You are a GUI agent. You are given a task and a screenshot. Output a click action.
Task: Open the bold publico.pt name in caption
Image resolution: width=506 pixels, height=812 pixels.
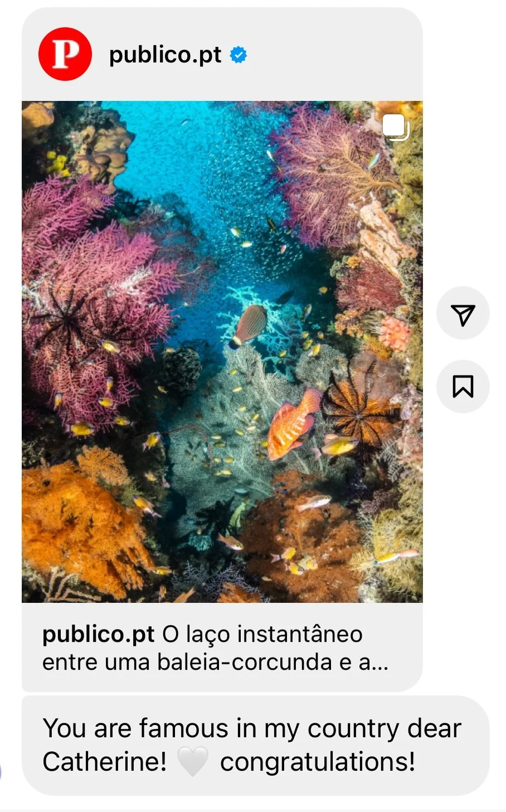pyautogui.click(x=98, y=635)
